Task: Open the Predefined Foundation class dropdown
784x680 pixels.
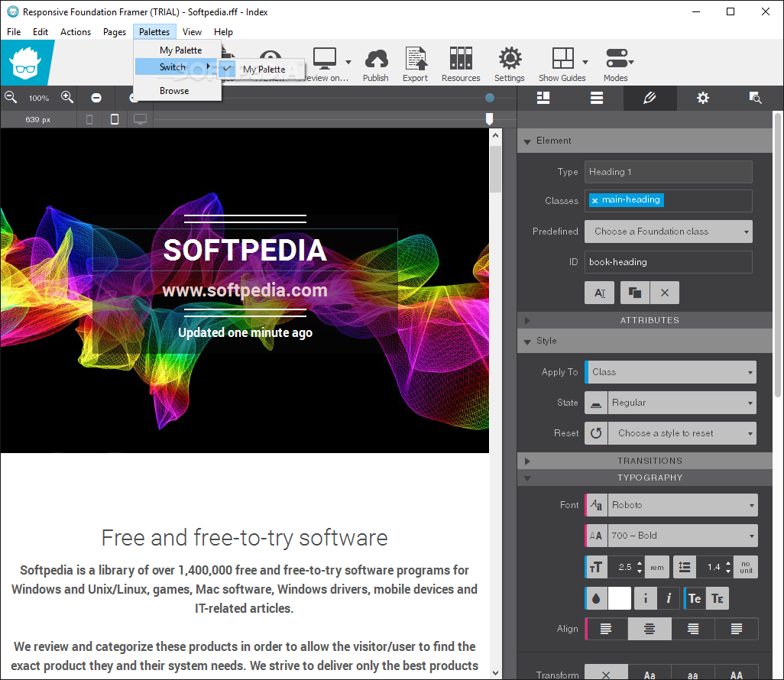Action: (669, 232)
